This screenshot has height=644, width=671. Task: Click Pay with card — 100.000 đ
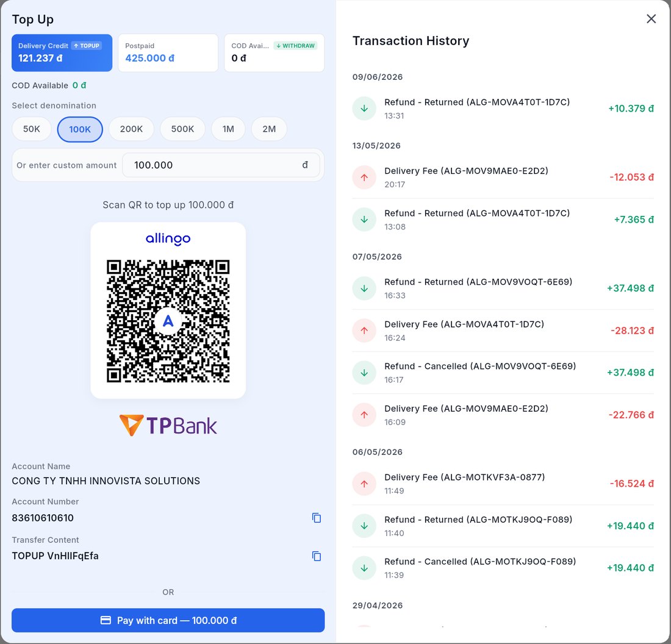click(x=168, y=620)
